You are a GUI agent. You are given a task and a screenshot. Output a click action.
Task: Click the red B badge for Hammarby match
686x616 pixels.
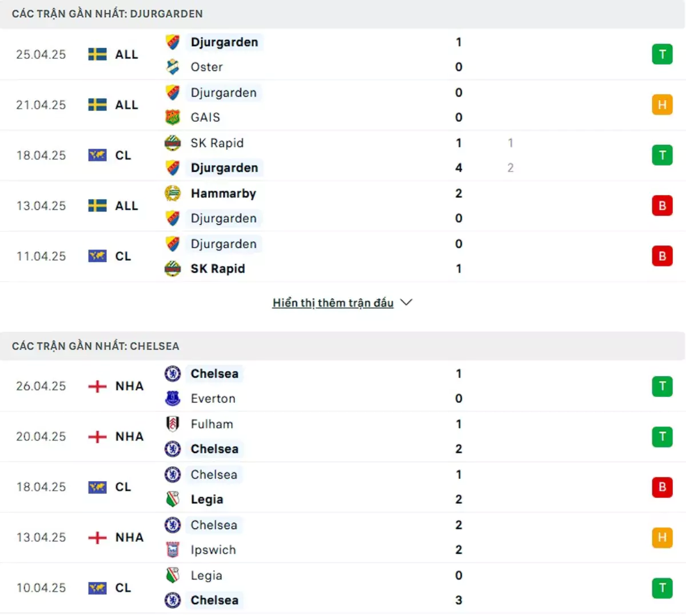coord(662,205)
